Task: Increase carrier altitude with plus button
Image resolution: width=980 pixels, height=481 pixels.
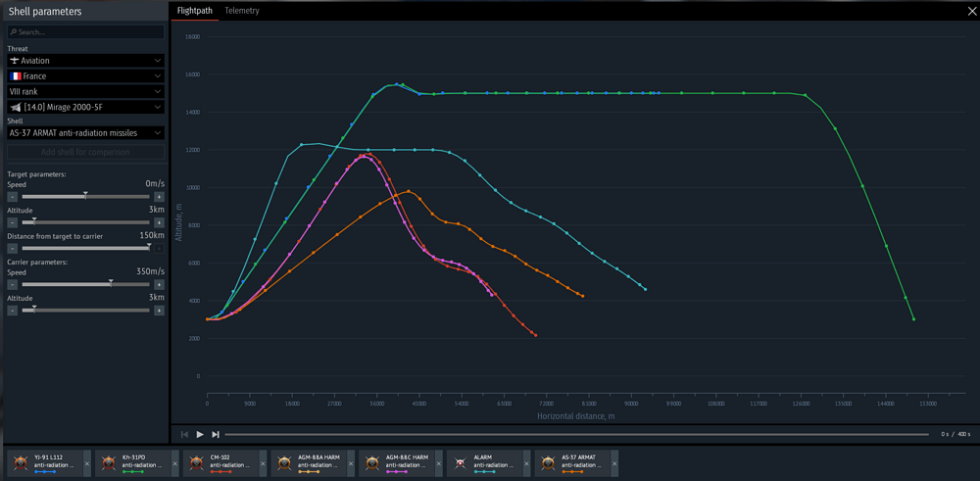Action: [160, 311]
